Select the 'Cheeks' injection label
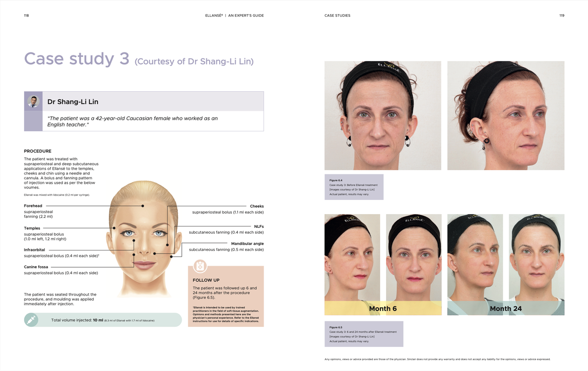The image size is (588, 371). click(x=257, y=206)
